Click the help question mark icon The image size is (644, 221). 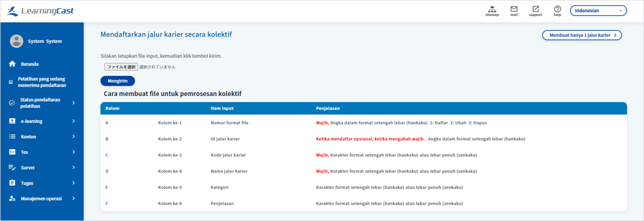tap(557, 9)
